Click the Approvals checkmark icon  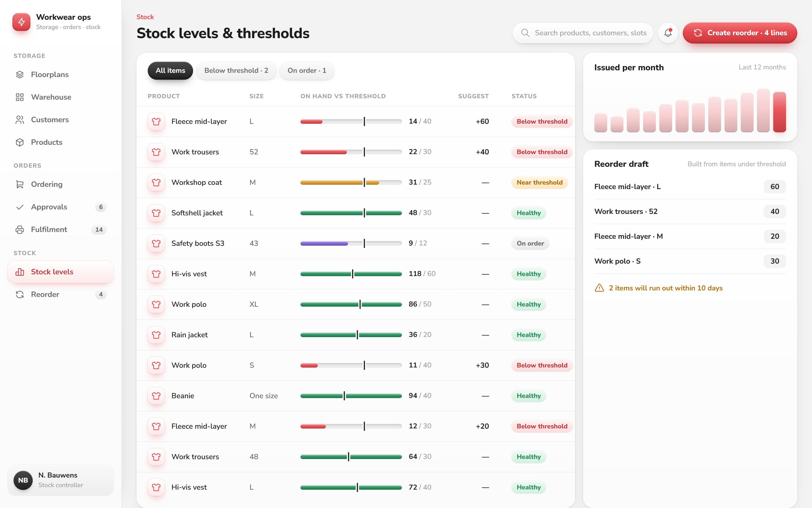[20, 207]
